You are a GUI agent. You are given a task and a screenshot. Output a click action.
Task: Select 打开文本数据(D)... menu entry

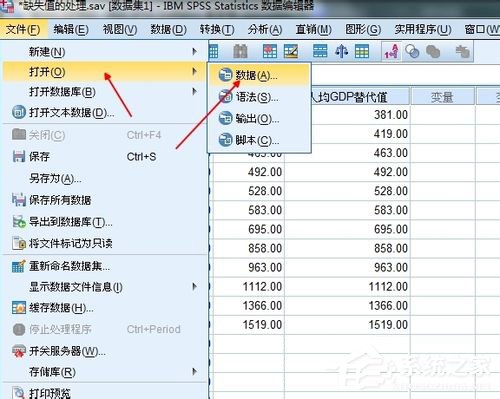tap(104, 112)
